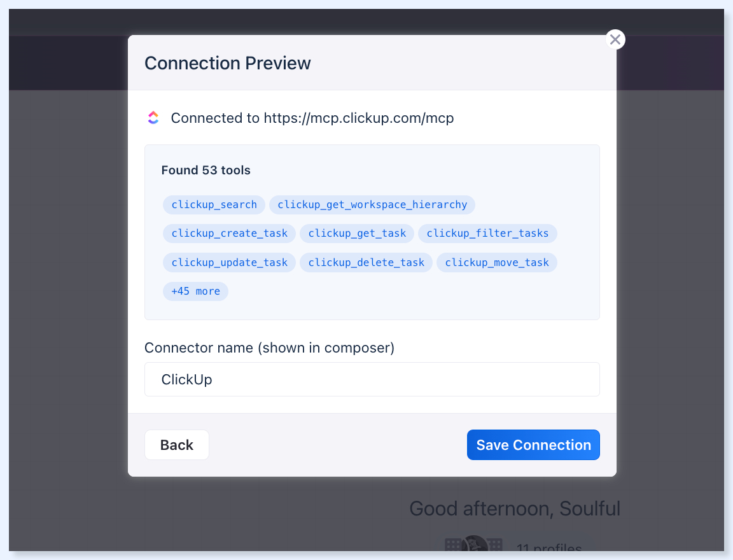
Task: Select the clickup_create_task tool chip
Action: coord(229,234)
